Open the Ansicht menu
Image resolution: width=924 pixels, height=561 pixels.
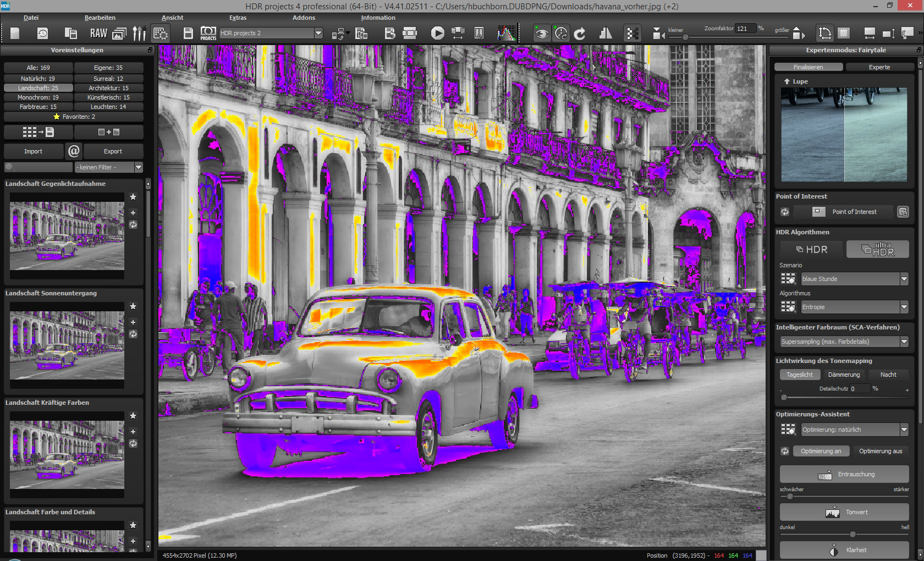click(172, 18)
